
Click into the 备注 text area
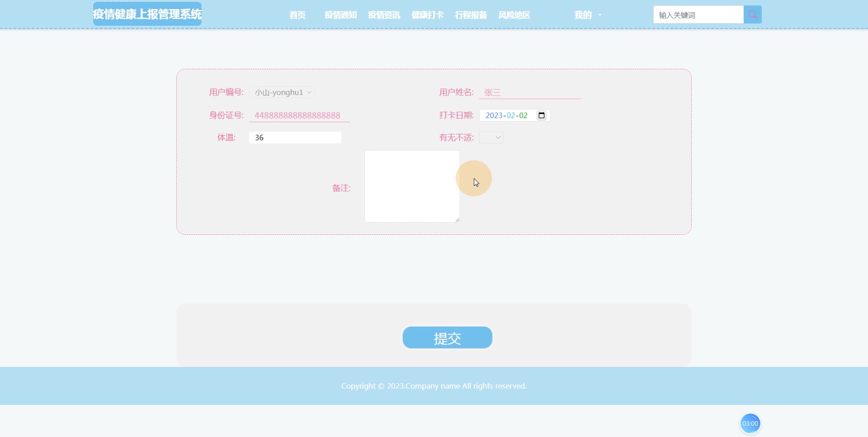point(412,186)
